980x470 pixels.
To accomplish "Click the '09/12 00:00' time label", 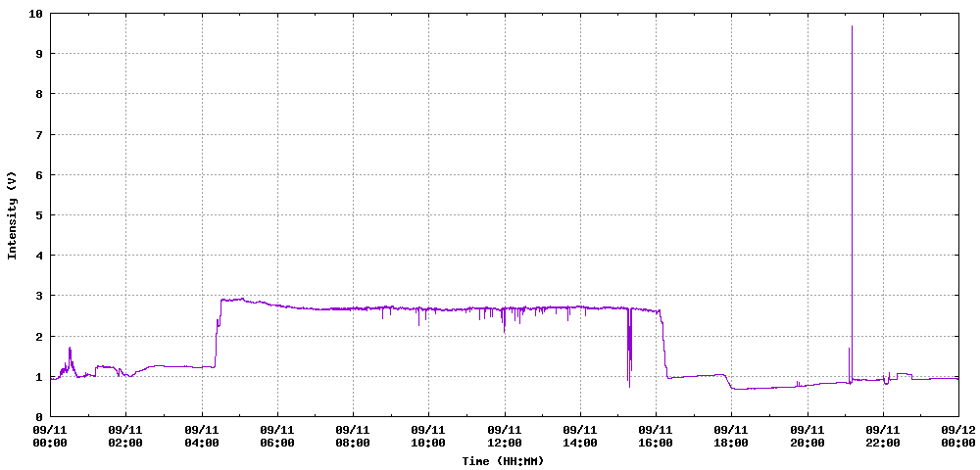I will coord(958,437).
